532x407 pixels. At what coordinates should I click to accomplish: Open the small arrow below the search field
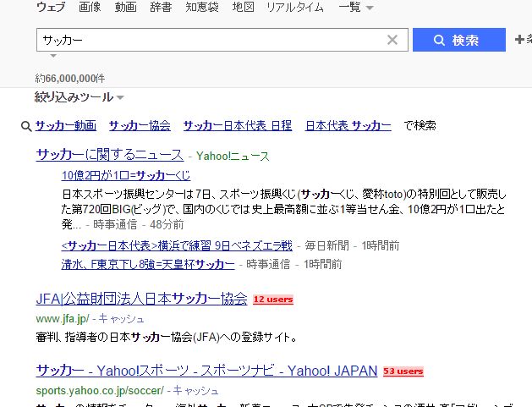tap(53, 56)
